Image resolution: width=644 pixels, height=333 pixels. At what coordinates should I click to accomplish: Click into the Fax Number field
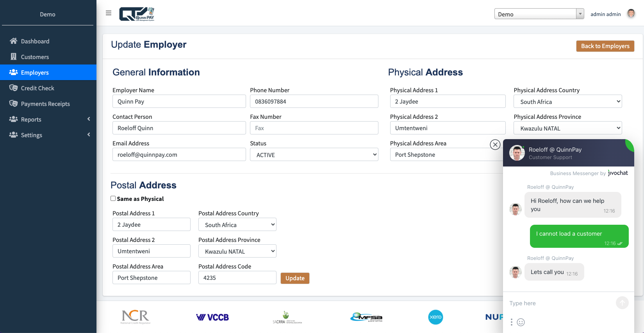[314, 128]
